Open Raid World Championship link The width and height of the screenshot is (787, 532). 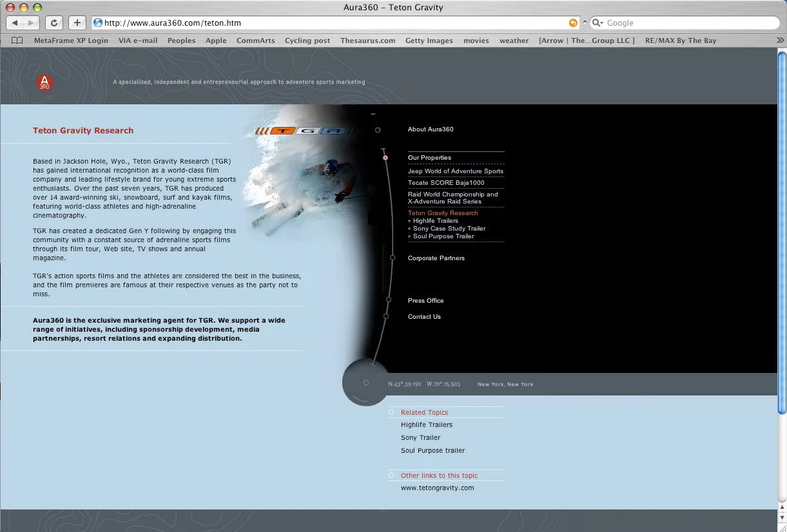pyautogui.click(x=453, y=198)
